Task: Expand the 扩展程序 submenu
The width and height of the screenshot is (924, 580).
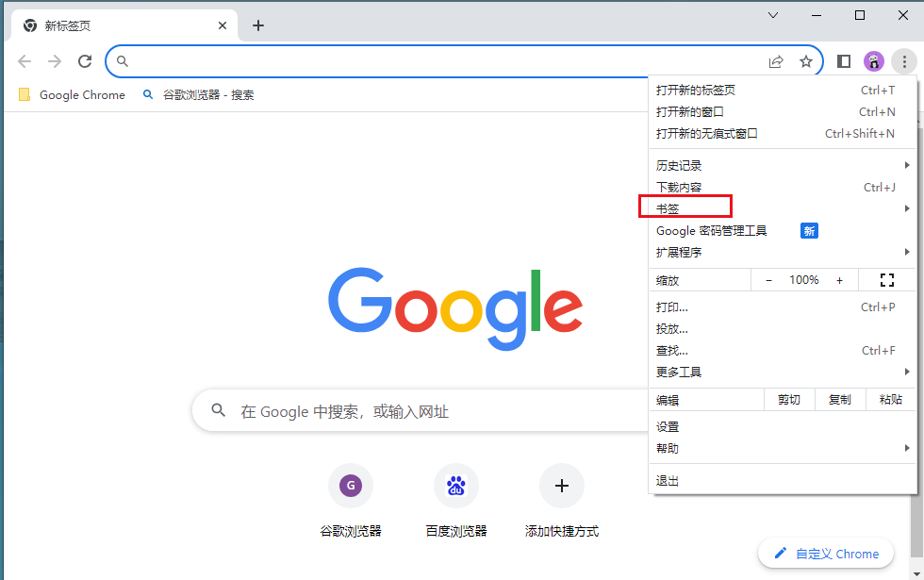Action: coord(783,253)
